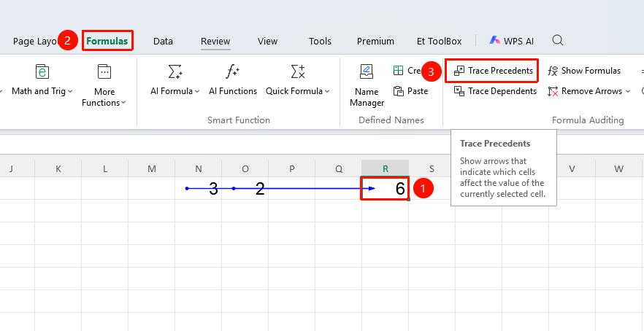Click the Create names icon
The width and height of the screenshot is (644, 331).
(398, 71)
